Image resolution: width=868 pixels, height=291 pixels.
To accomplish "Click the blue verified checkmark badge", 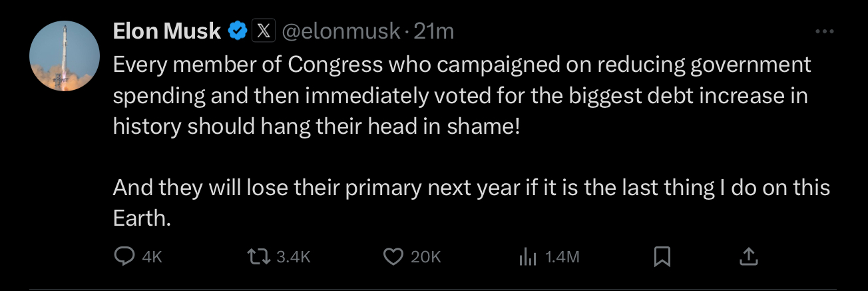I will click(238, 31).
